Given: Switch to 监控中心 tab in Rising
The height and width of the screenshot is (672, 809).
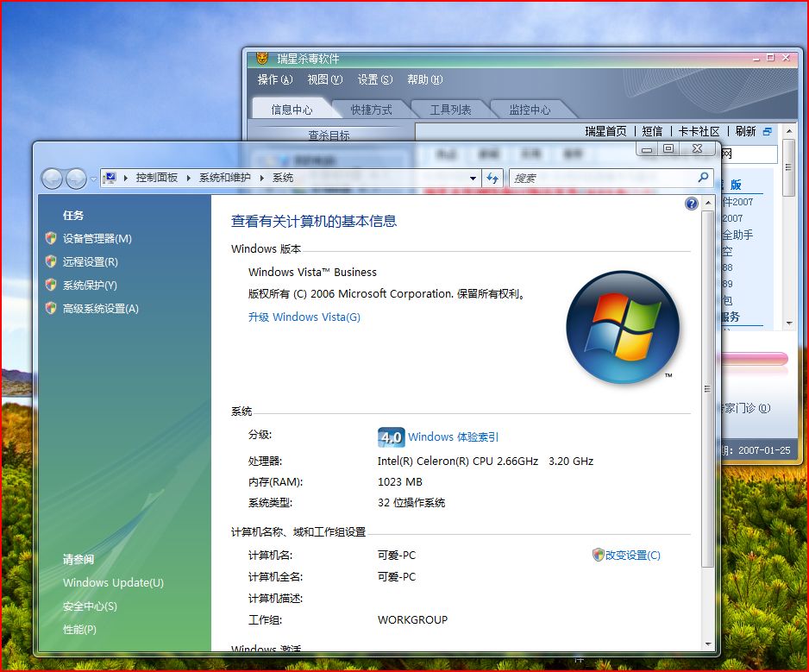Looking at the screenshot, I should click(530, 110).
